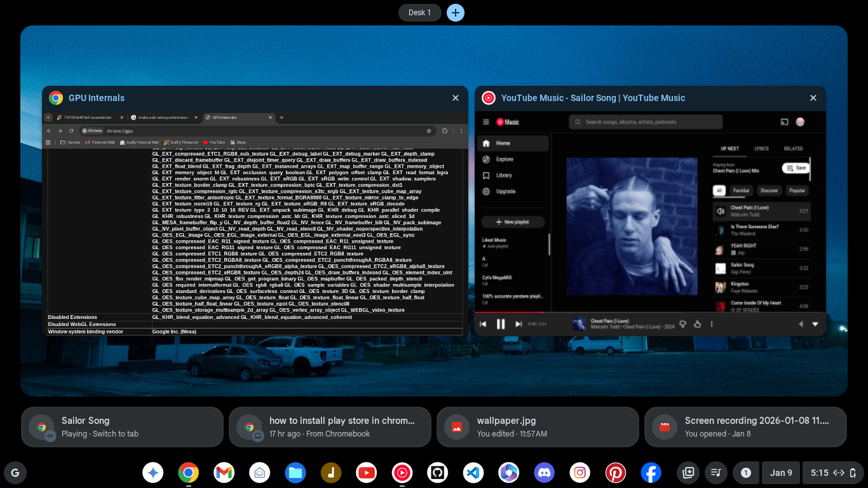Click the sparkle assistant icon on the shelf
The width and height of the screenshot is (868, 488).
153,473
